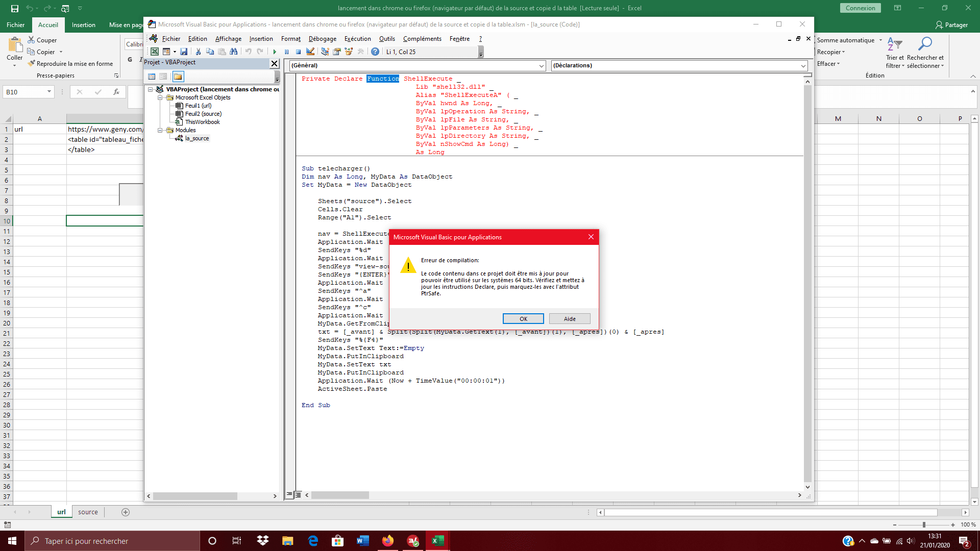Viewport: 980px width, 551px height.
Task: Click View Code icon in Project pane
Action: (x=152, y=77)
